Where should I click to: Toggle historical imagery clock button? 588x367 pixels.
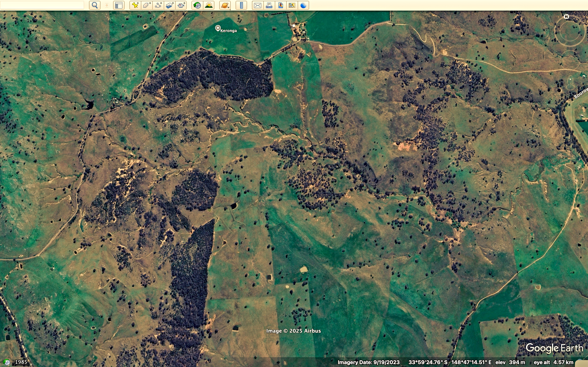coord(197,5)
